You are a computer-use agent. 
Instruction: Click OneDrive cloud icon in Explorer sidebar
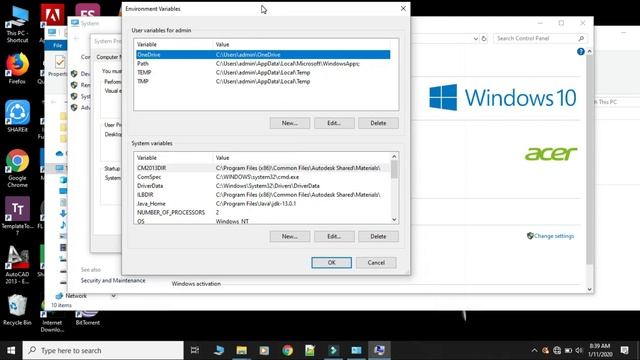pos(60,153)
